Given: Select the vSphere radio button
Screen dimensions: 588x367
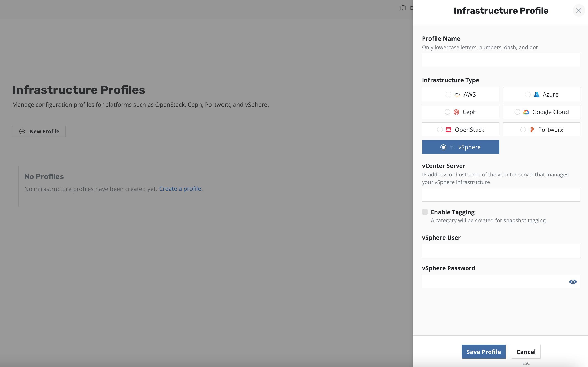Looking at the screenshot, I should click(443, 147).
